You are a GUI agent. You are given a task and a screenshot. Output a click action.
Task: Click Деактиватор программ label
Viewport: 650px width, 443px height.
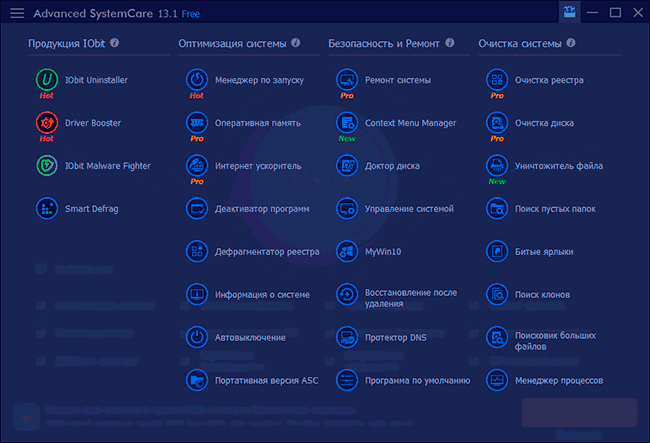262,209
